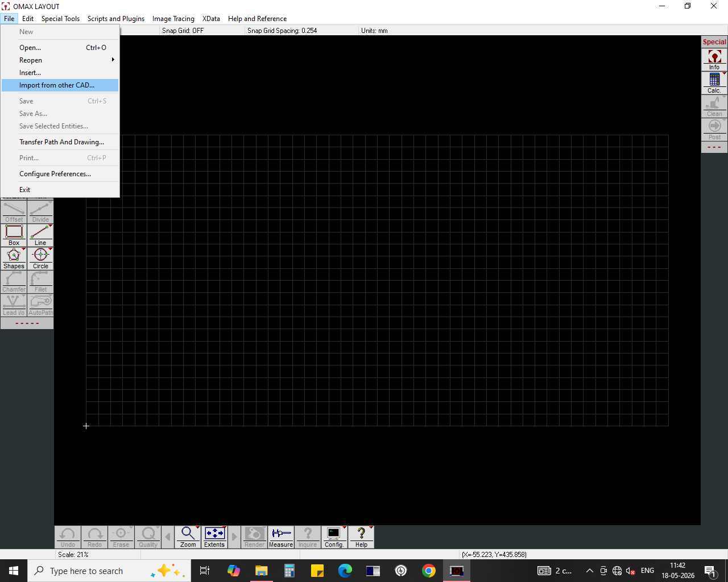Open File Explorer from taskbar
This screenshot has height=582, width=728.
pyautogui.click(x=261, y=571)
